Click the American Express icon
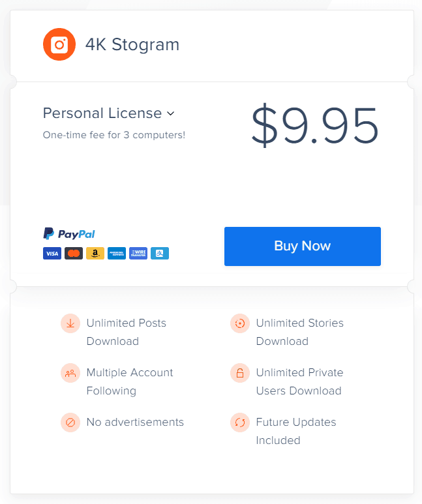Screen dimensions: 422x504 (117, 253)
